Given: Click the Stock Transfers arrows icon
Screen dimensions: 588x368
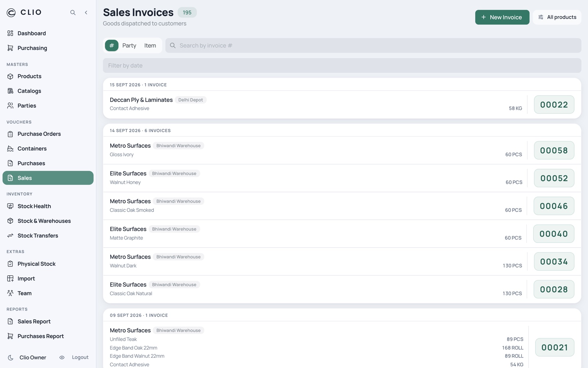Looking at the screenshot, I should pos(10,236).
